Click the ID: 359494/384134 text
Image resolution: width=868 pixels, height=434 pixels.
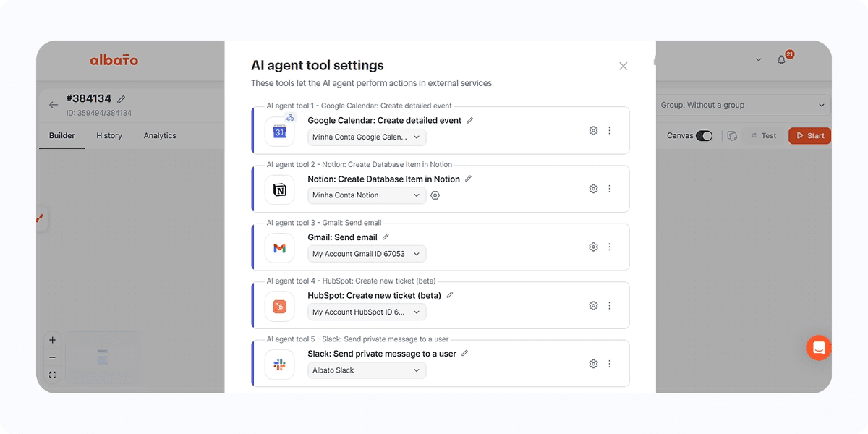99,113
